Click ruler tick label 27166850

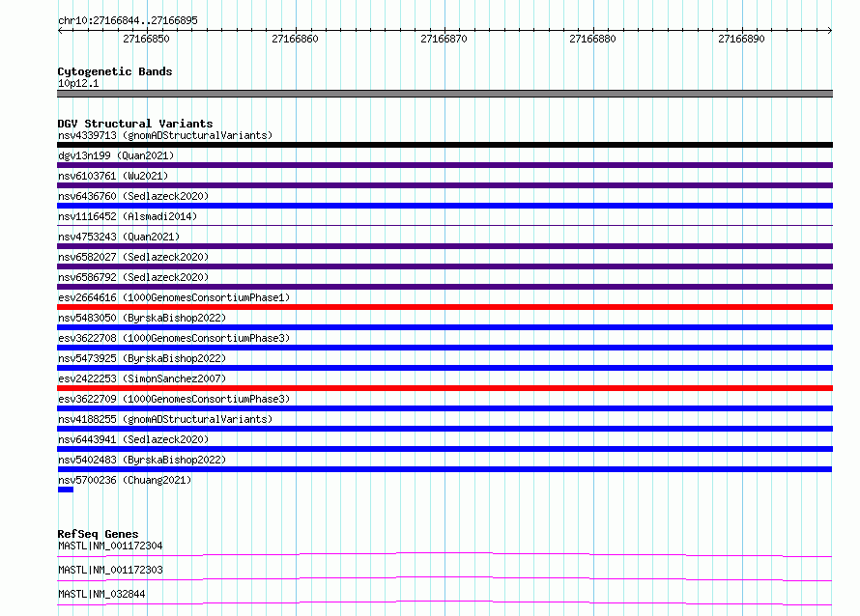tap(147, 39)
